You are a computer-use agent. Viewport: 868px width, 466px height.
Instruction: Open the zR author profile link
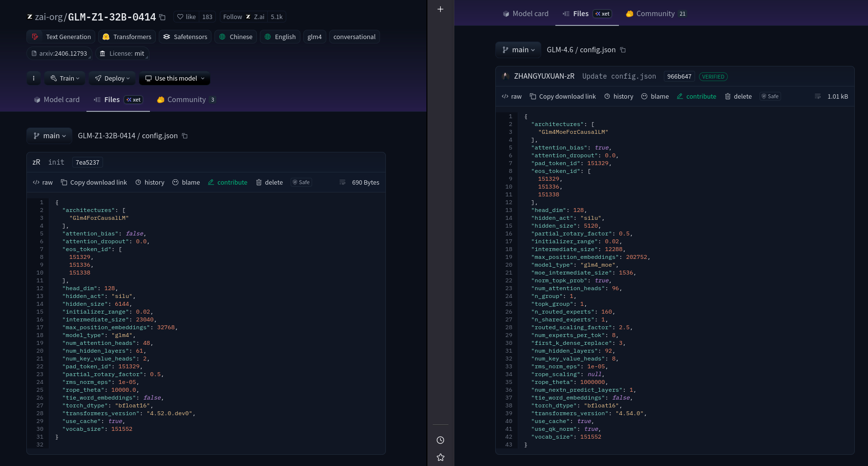point(37,162)
